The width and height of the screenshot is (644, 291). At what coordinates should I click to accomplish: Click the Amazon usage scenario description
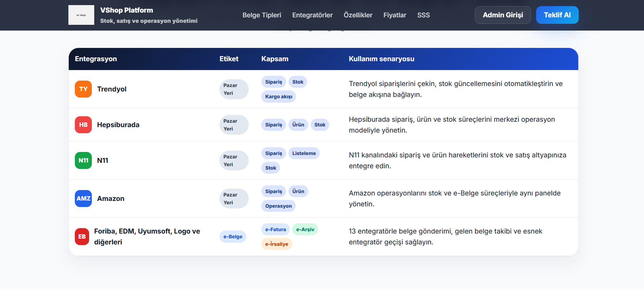(x=455, y=199)
